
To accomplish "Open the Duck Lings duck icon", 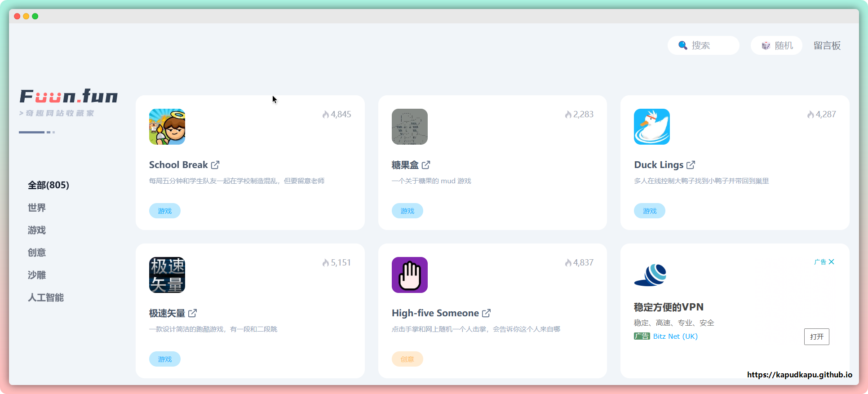I will (651, 127).
